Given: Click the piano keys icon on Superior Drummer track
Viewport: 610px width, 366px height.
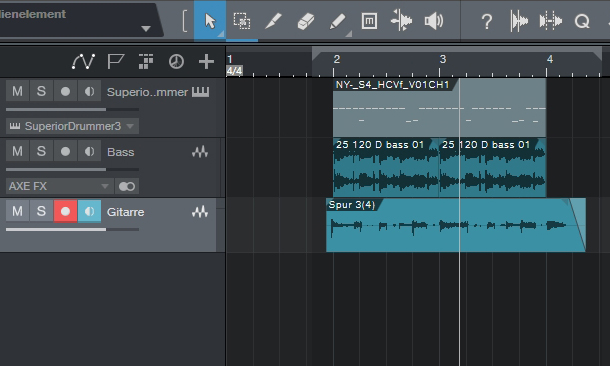Looking at the screenshot, I should [200, 92].
